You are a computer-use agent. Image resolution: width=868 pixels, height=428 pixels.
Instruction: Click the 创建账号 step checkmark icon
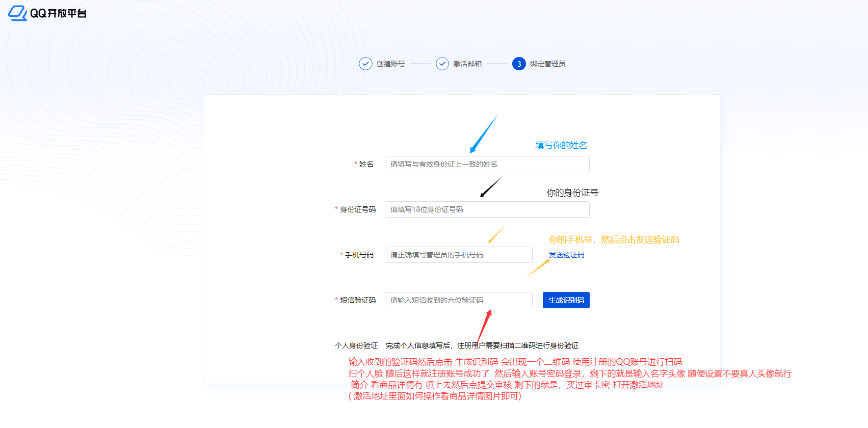365,64
